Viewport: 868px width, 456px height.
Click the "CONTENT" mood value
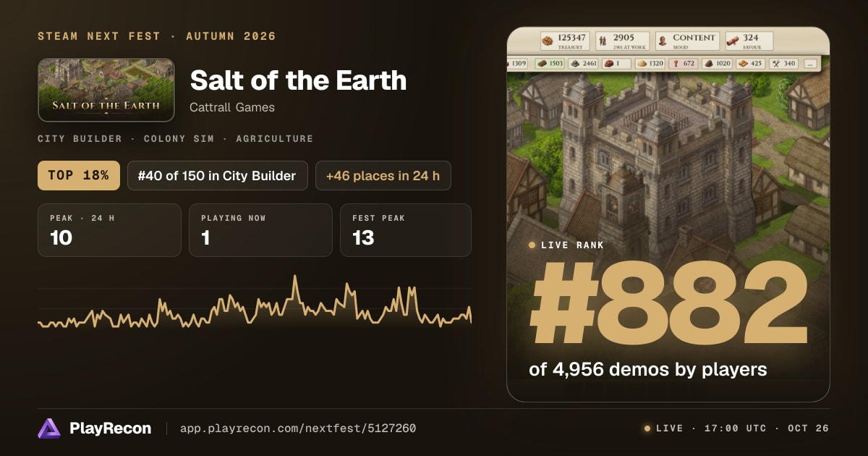click(694, 38)
